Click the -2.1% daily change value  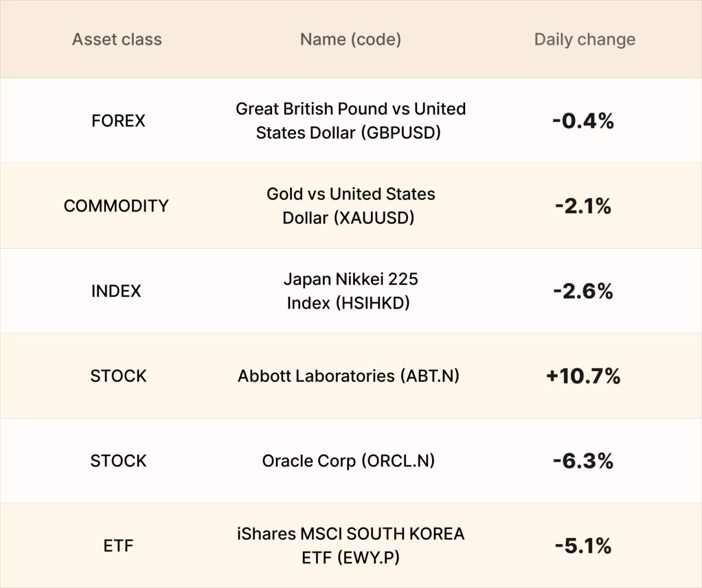583,206
